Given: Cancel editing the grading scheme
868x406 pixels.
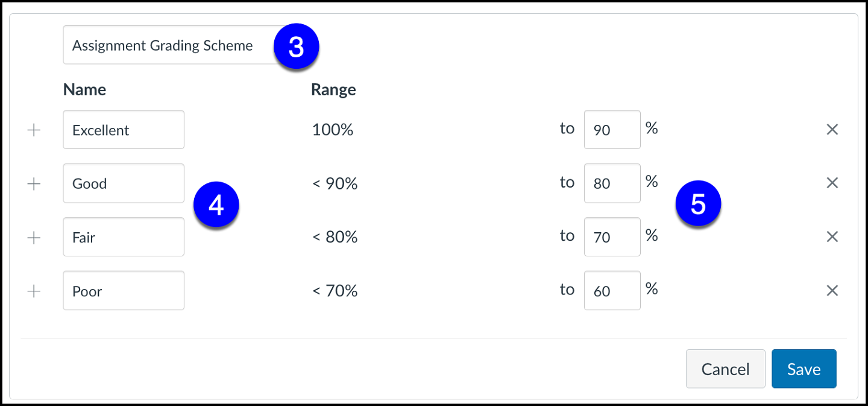Looking at the screenshot, I should coord(725,369).
